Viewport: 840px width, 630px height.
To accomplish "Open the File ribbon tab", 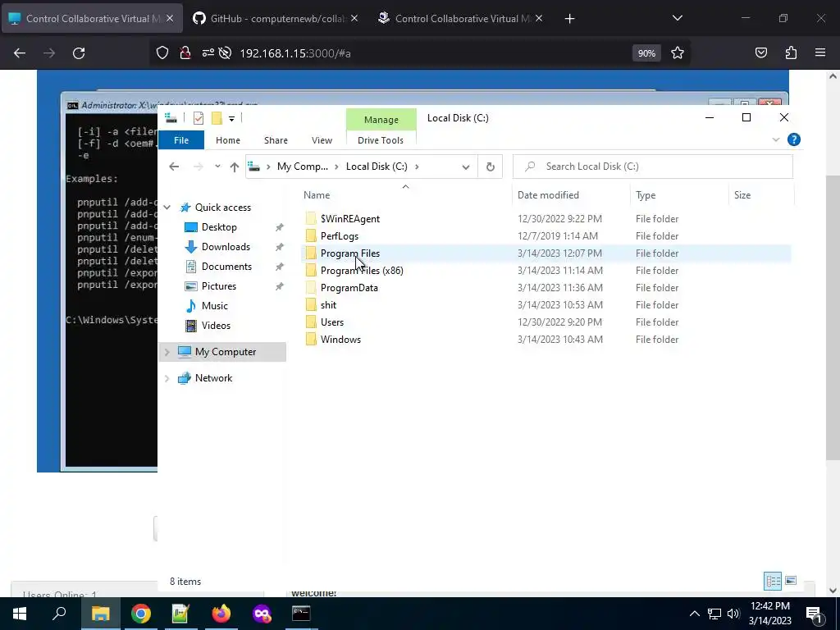I will point(181,140).
